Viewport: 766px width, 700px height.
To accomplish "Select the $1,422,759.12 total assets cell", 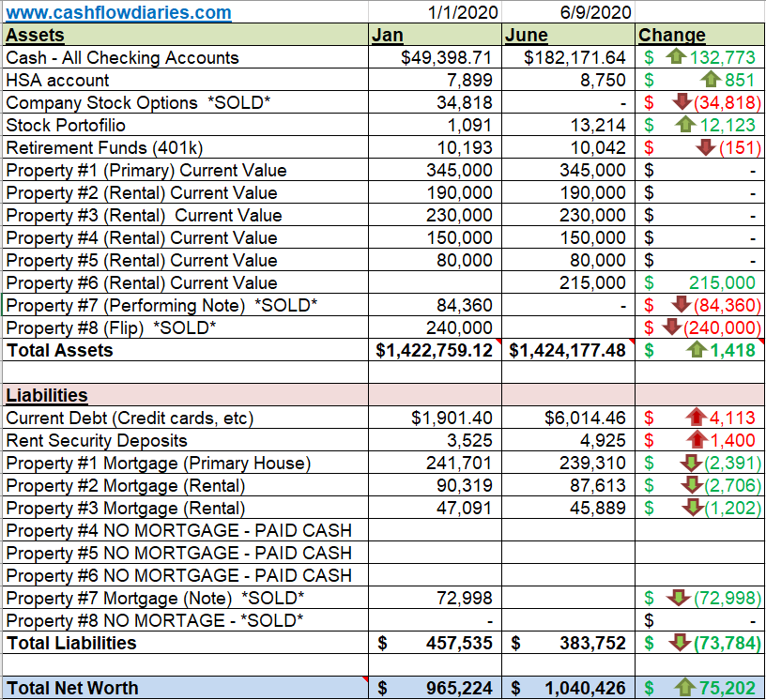I will [435, 350].
